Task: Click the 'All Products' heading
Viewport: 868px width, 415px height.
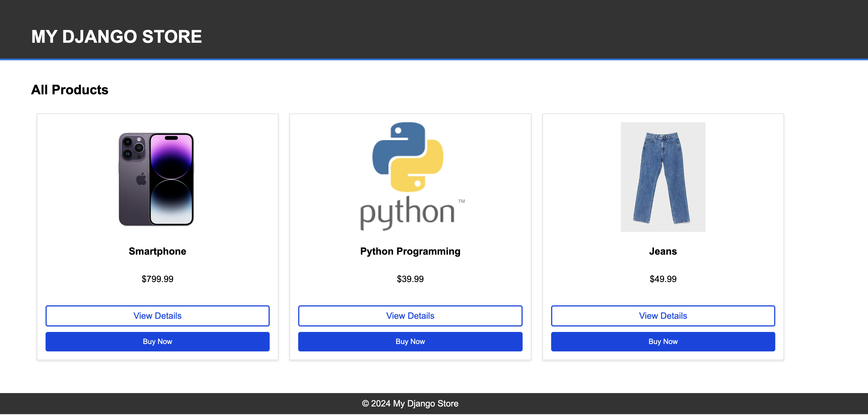Action: pos(70,90)
